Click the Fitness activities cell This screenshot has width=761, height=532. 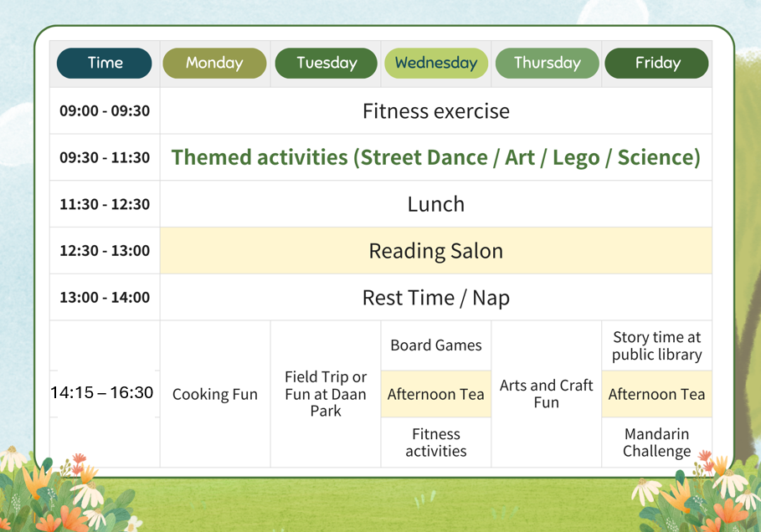tap(436, 442)
